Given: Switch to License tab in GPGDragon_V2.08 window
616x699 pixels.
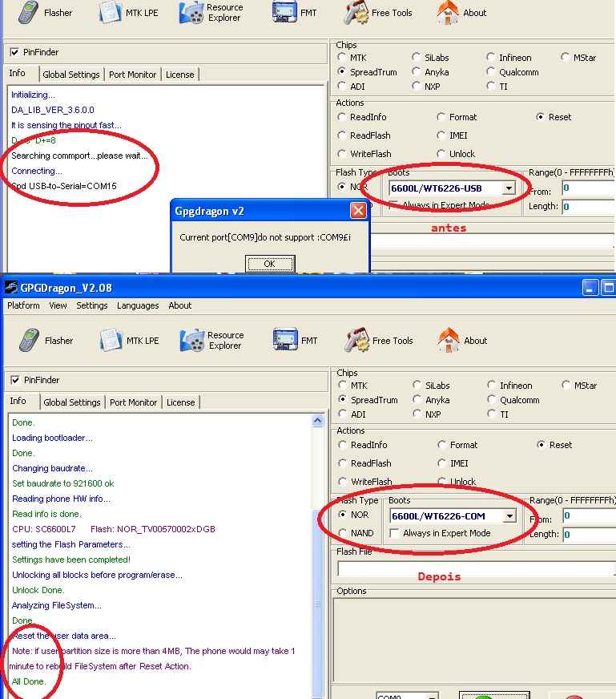Looking at the screenshot, I should point(181,402).
